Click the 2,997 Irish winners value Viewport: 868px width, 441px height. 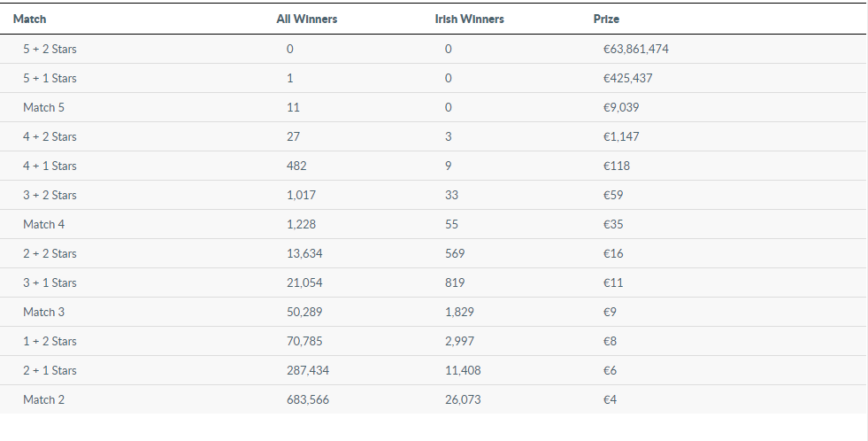460,341
